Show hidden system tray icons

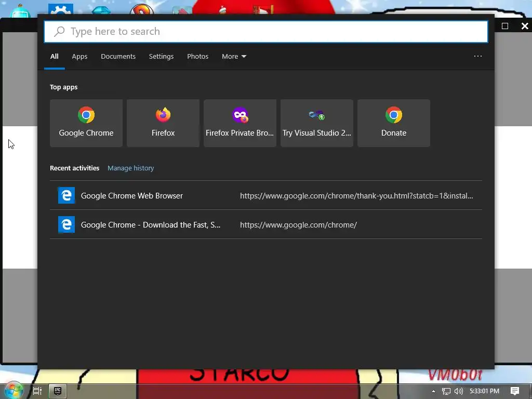point(433,391)
